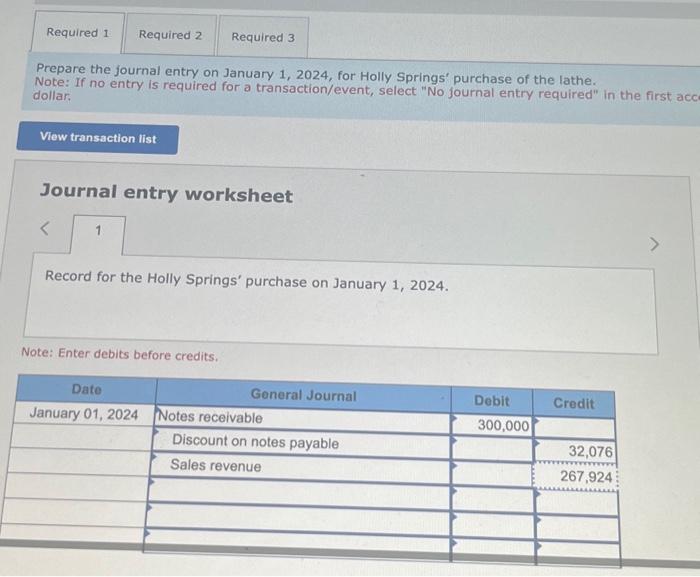
Task: Click the 300,000 debit field
Action: (x=492, y=425)
